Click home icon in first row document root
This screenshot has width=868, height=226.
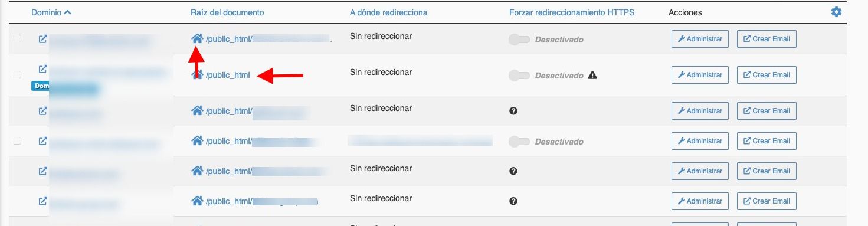click(197, 38)
